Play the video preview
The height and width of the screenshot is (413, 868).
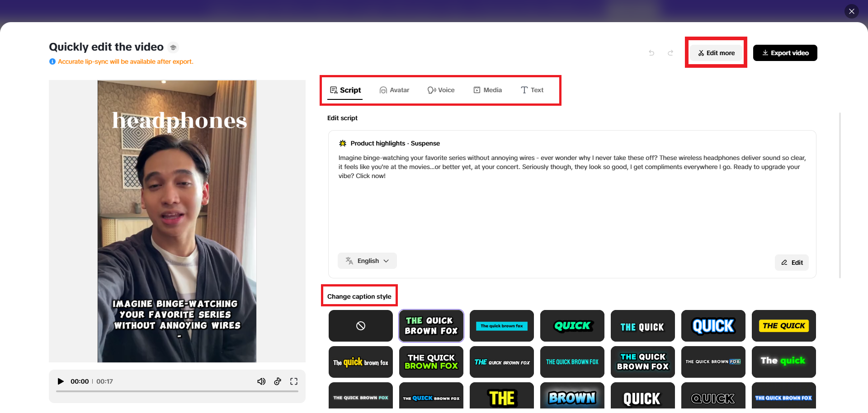pyautogui.click(x=61, y=381)
